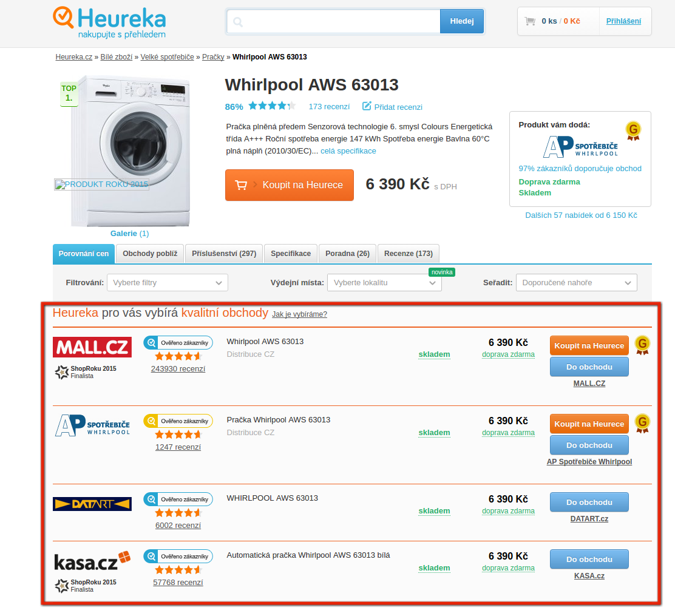The height and width of the screenshot is (616, 675).
Task: Open the Přihlášení link
Action: [x=623, y=21]
